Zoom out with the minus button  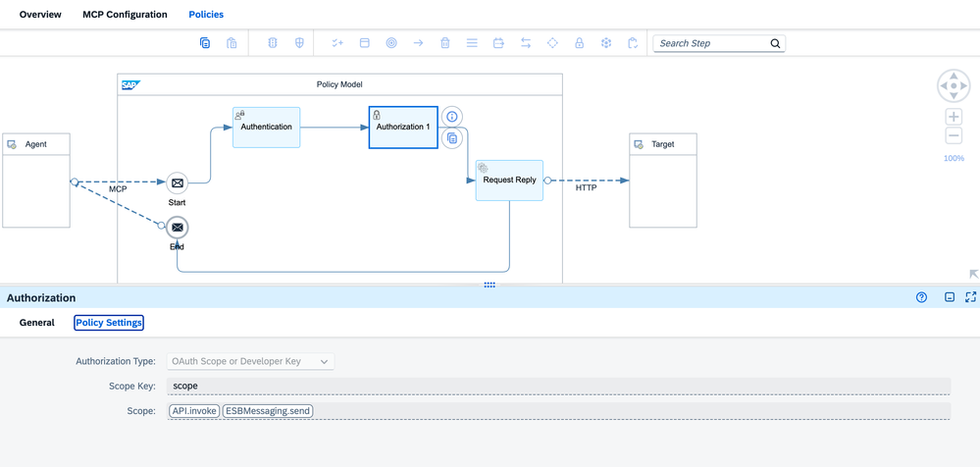[954, 135]
